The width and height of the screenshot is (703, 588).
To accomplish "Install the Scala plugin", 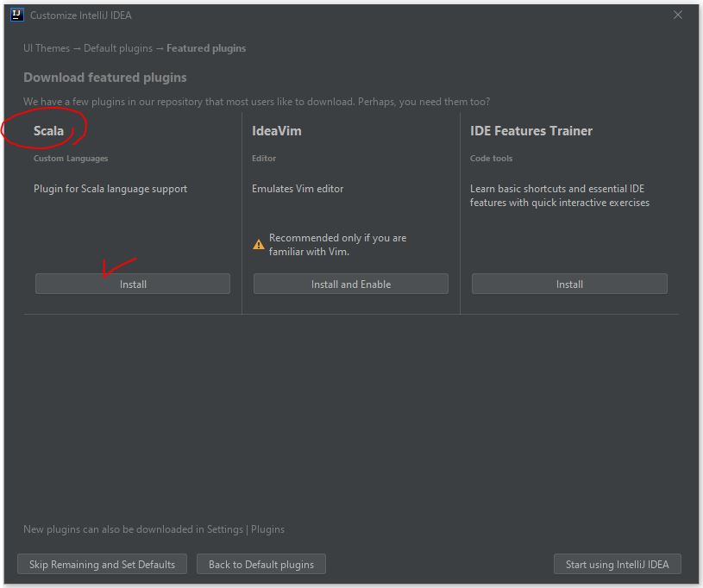I will pyautogui.click(x=133, y=285).
